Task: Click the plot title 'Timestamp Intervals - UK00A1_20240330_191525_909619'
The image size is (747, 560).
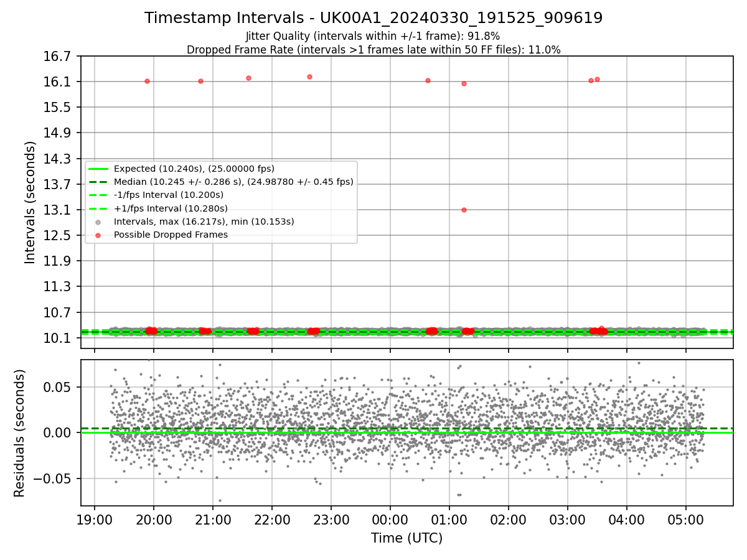Action: click(374, 18)
